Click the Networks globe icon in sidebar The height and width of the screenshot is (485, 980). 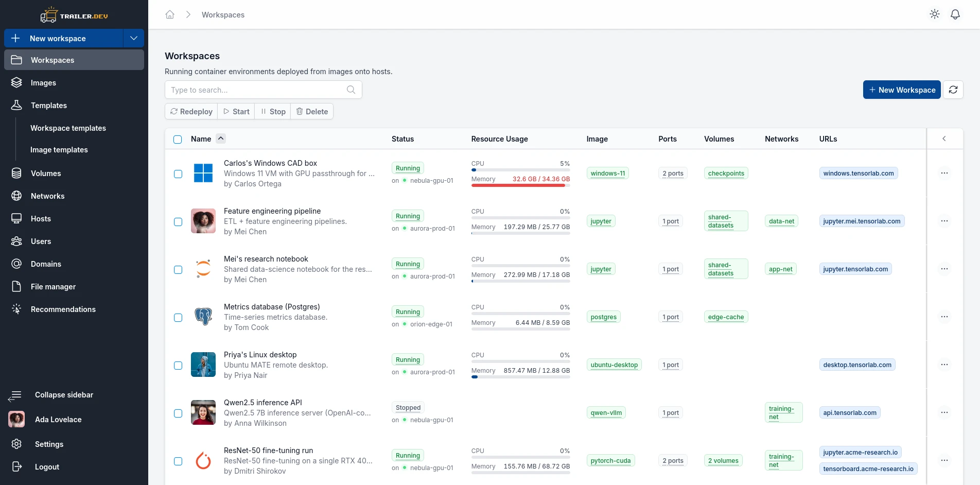(16, 196)
